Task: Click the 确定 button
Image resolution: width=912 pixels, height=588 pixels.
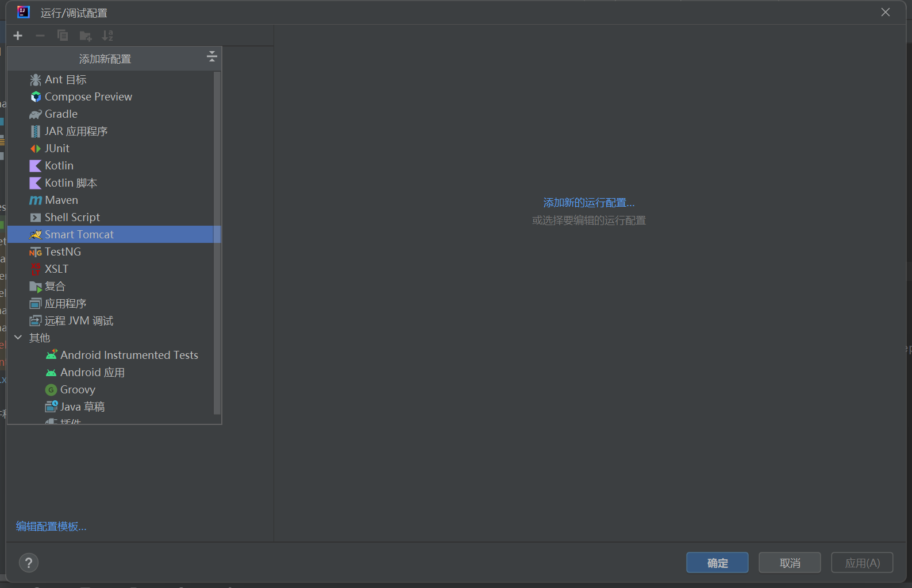Action: pos(717,563)
